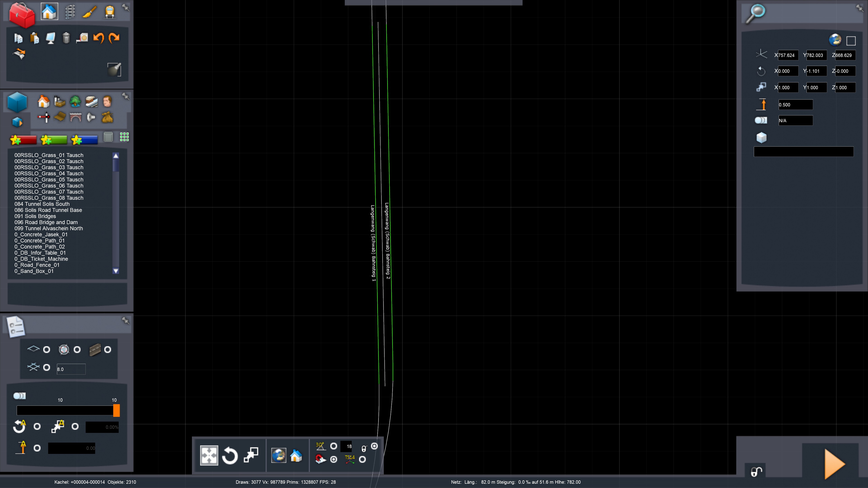
Task: Click the orange redo arrow
Action: coord(114,38)
